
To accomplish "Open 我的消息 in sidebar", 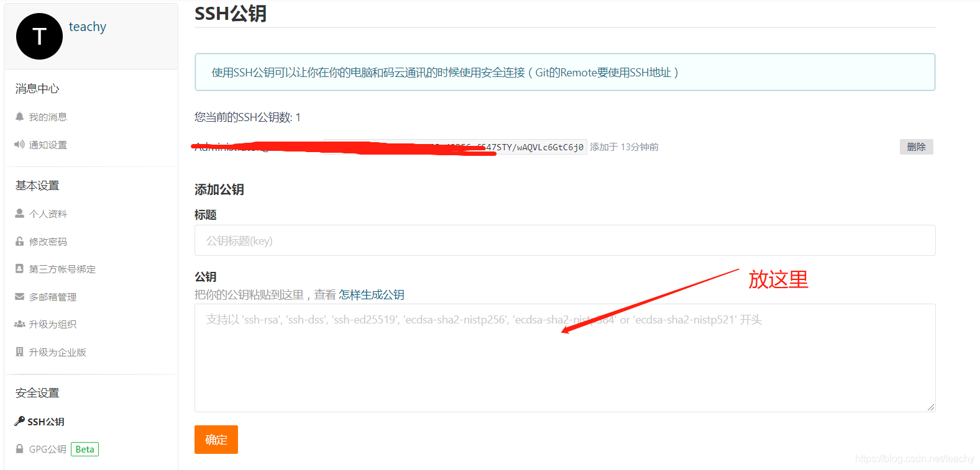I will 48,117.
